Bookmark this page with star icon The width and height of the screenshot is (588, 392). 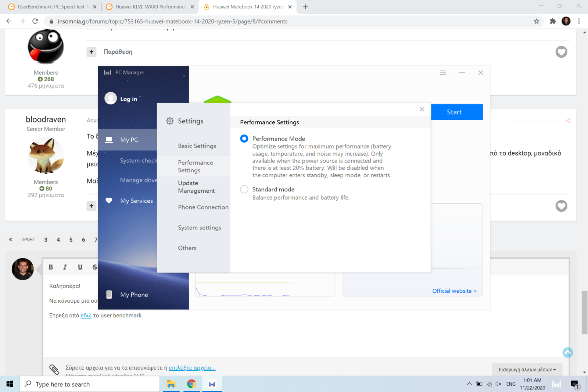tap(537, 21)
